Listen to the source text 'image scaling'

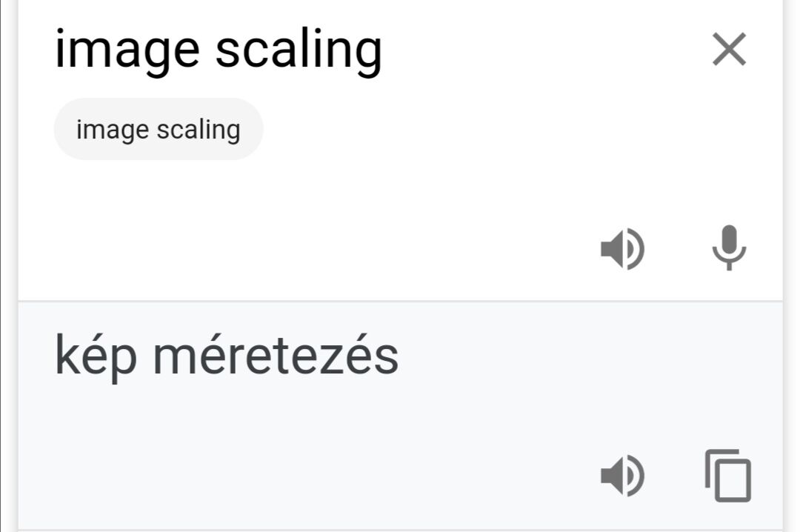pos(623,249)
